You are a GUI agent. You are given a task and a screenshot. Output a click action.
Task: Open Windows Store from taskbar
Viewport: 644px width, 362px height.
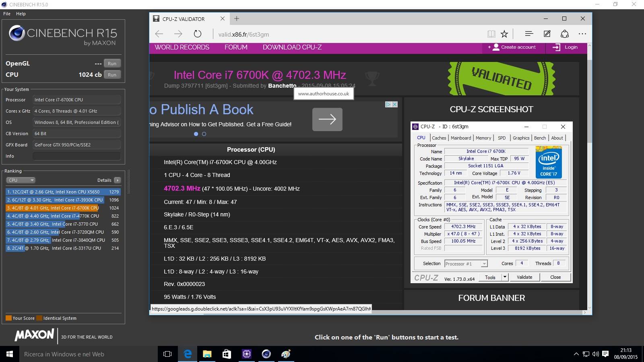[x=227, y=354]
